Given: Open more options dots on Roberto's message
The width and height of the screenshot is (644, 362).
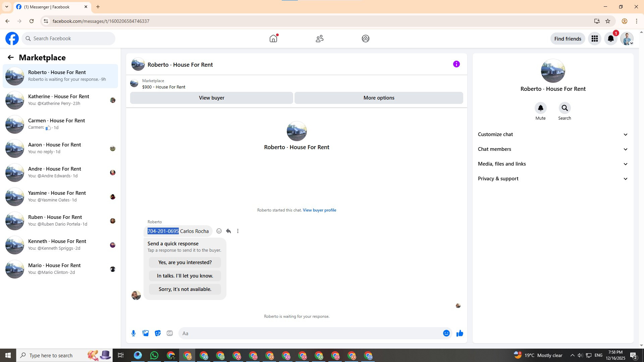Looking at the screenshot, I should (238, 231).
